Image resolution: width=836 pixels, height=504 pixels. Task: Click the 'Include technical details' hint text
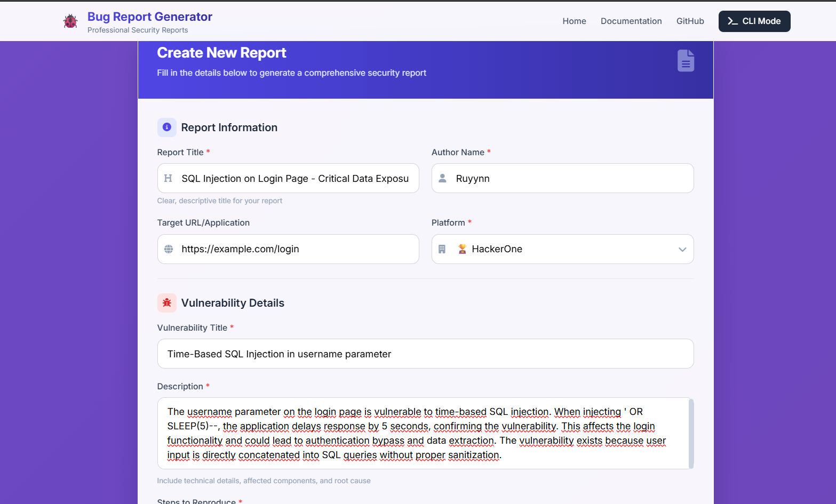pyautogui.click(x=264, y=481)
